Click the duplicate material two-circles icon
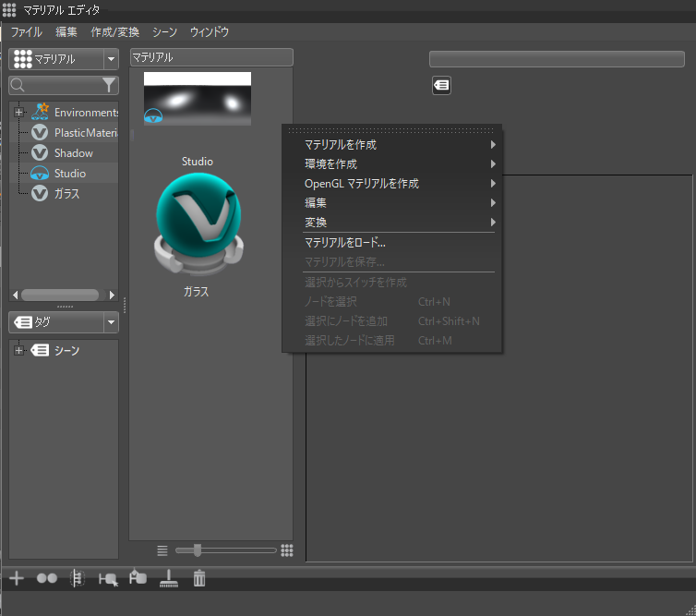The image size is (696, 616). coord(47,578)
